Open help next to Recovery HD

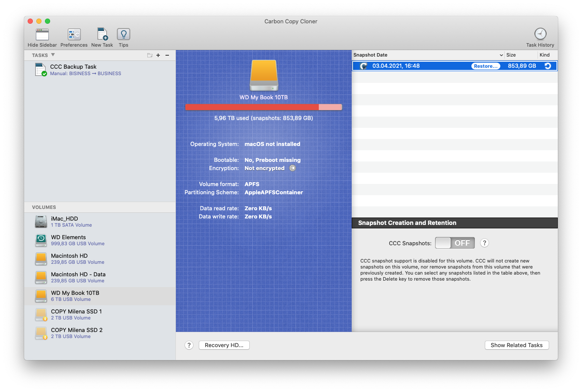(189, 345)
